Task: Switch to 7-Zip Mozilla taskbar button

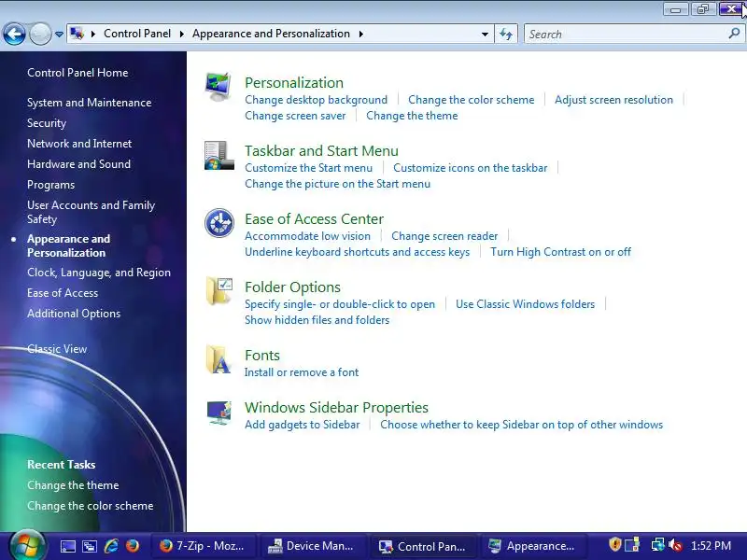Action: click(x=203, y=546)
